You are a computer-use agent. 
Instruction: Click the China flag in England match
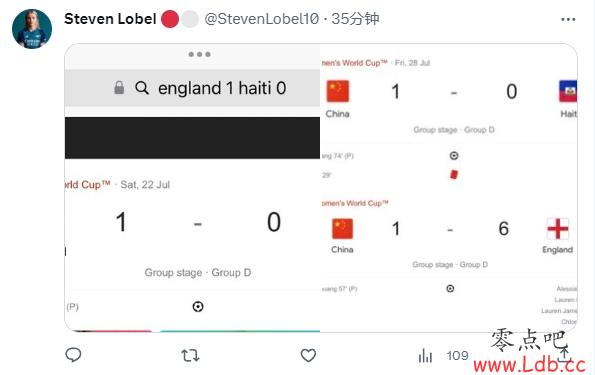tap(342, 229)
